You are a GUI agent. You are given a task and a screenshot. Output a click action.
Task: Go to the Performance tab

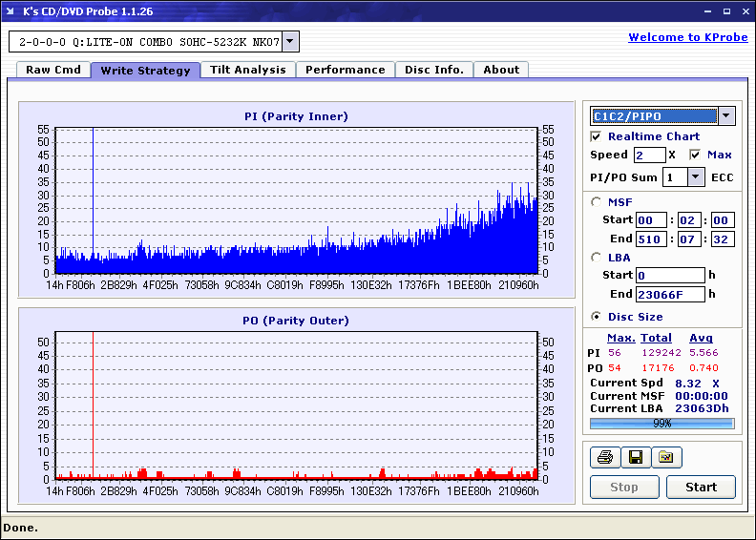[345, 70]
